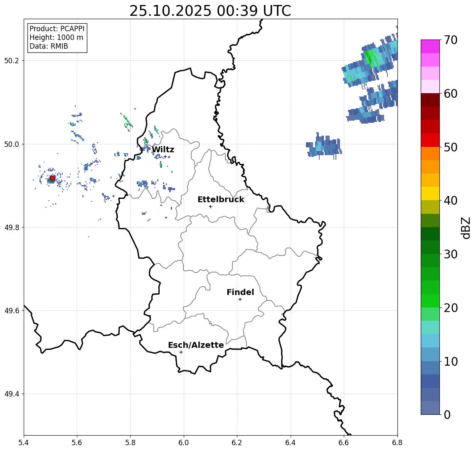The height and width of the screenshot is (451, 476).
Task: Click the longitude tick label 6.2
Action: click(237, 443)
